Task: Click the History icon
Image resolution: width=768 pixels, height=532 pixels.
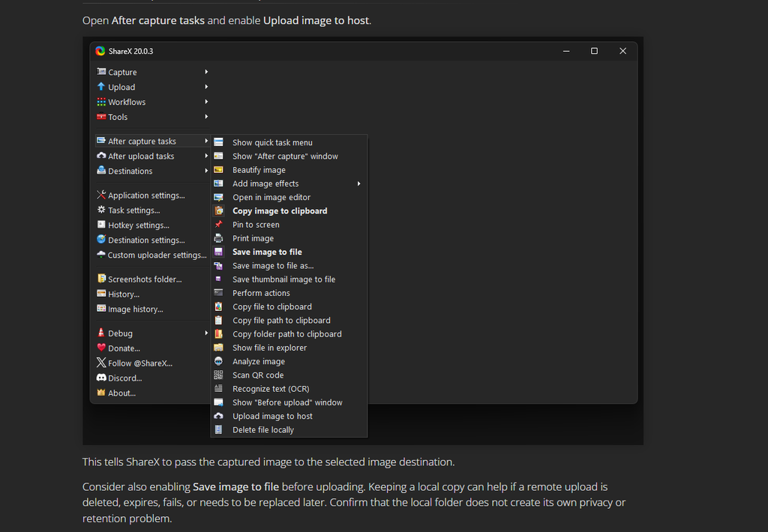Action: (x=101, y=294)
